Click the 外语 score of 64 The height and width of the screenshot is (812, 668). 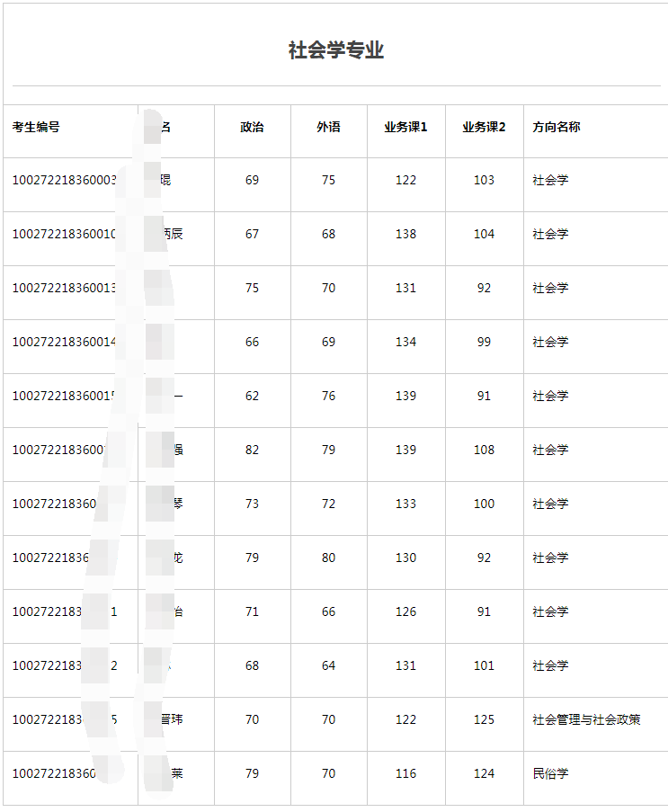(328, 665)
